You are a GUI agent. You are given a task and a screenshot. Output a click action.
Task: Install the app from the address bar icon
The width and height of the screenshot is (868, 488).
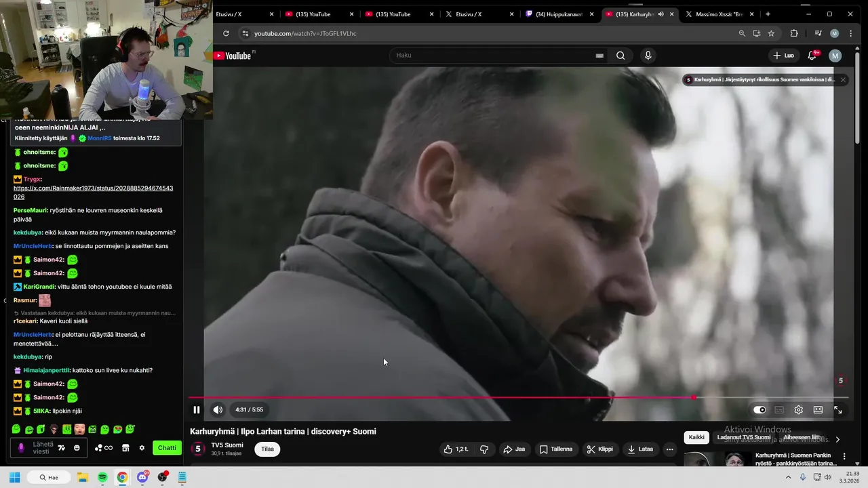[757, 33]
